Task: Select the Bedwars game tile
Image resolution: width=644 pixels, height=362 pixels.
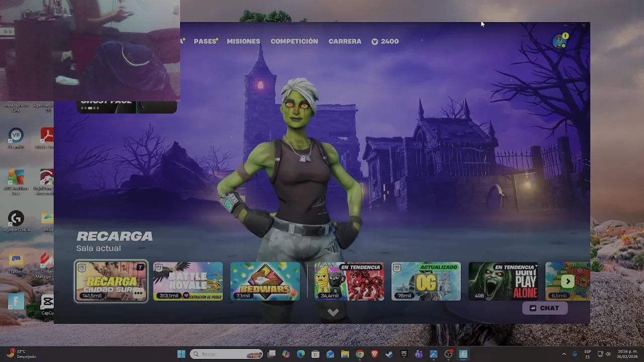Action: tap(265, 281)
